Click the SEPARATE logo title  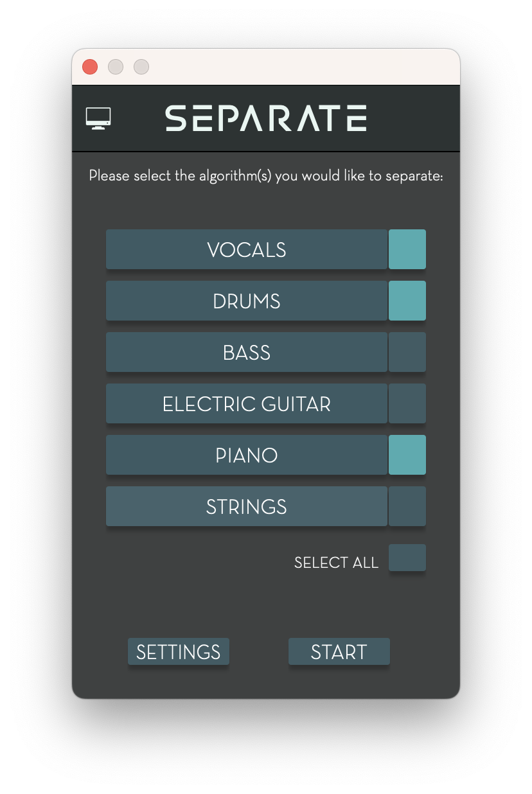pos(266,118)
